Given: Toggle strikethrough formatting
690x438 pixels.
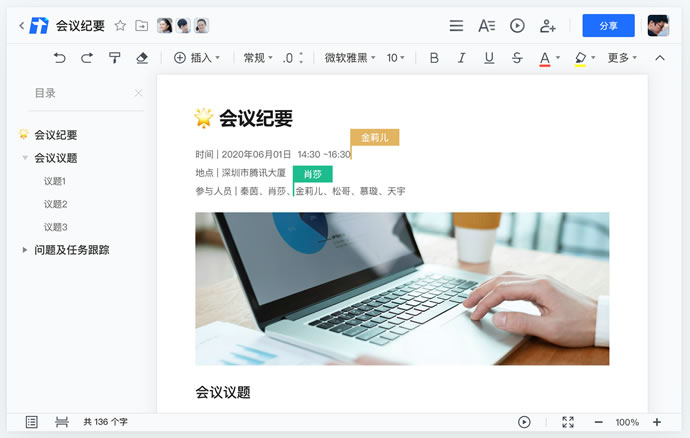Looking at the screenshot, I should point(517,58).
